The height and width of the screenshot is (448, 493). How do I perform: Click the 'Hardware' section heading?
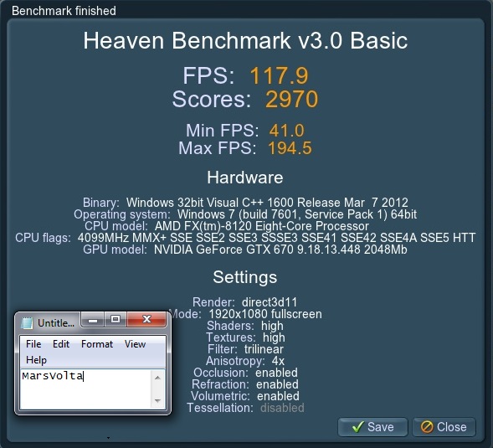click(245, 178)
